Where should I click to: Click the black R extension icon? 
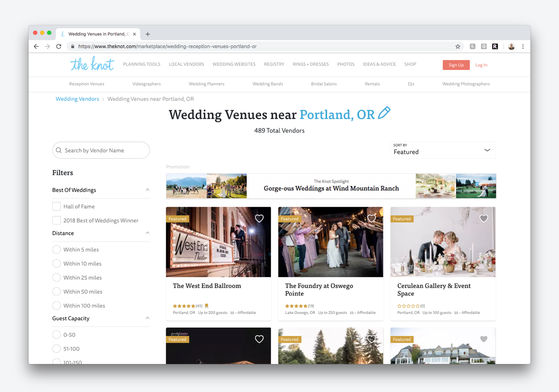pyautogui.click(x=495, y=47)
